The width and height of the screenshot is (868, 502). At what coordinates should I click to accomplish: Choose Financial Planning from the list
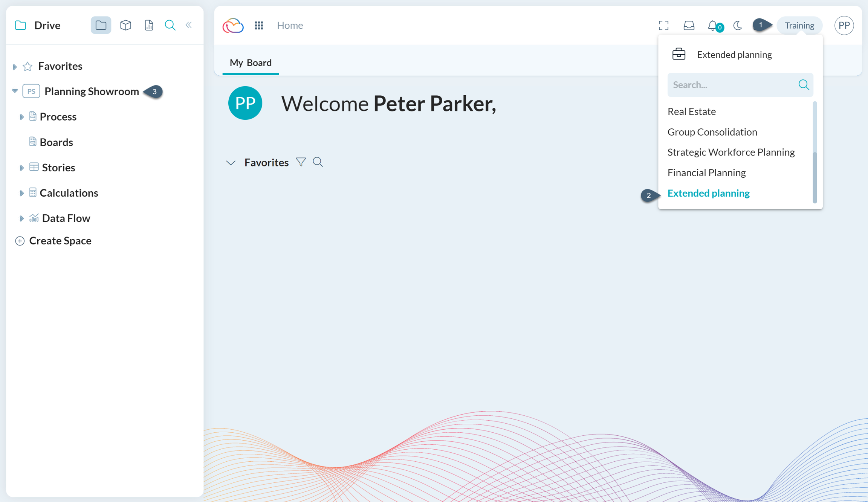click(x=706, y=172)
